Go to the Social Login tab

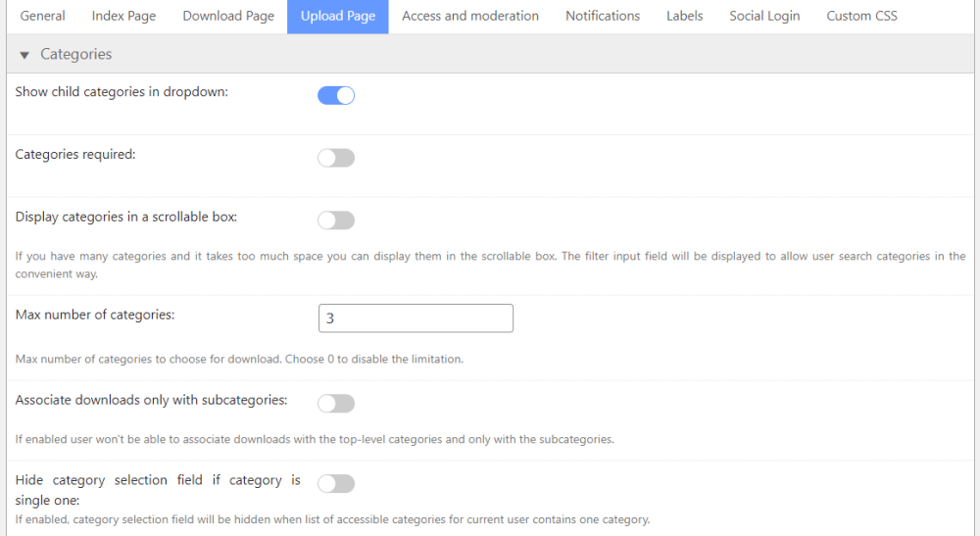[x=764, y=16]
